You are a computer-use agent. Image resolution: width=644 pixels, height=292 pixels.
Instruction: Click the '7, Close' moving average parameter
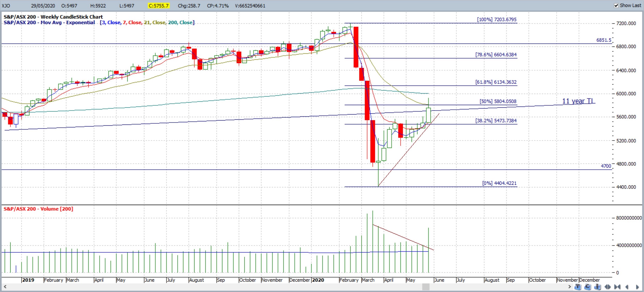click(132, 22)
